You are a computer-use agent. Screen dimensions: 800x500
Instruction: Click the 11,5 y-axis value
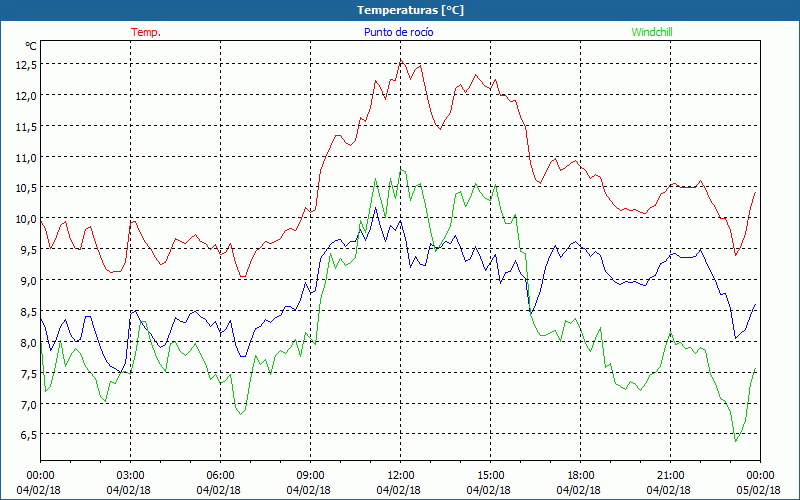pyautogui.click(x=24, y=127)
